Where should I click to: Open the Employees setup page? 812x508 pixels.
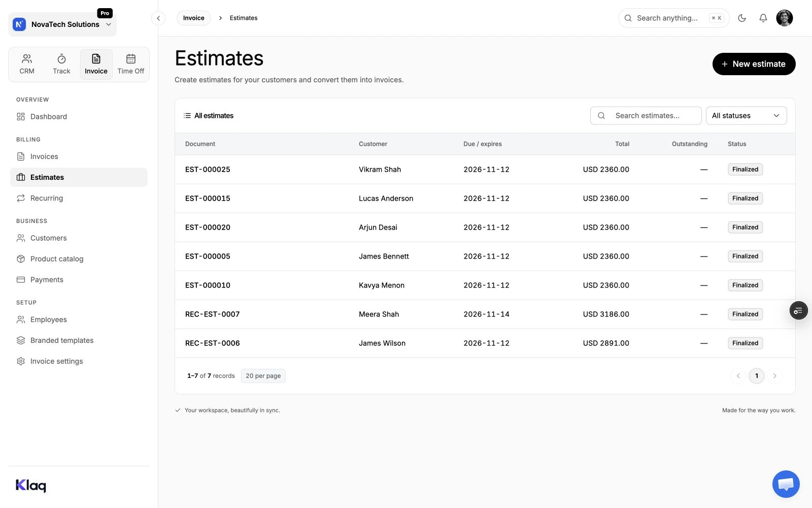click(79, 320)
